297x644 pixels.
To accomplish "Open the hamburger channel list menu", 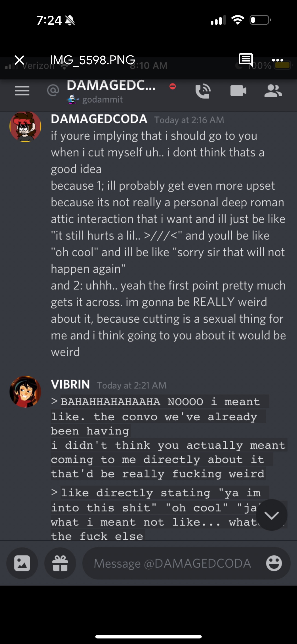I will pos(22,91).
